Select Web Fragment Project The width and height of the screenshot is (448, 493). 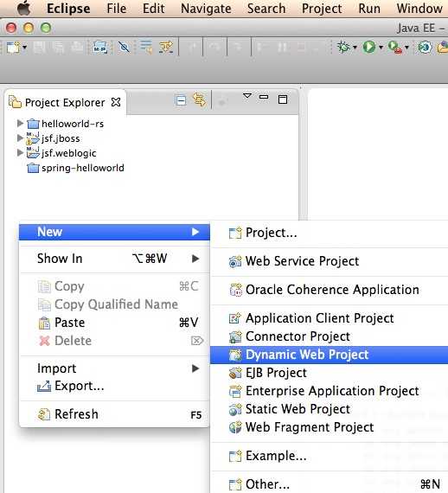330,427
